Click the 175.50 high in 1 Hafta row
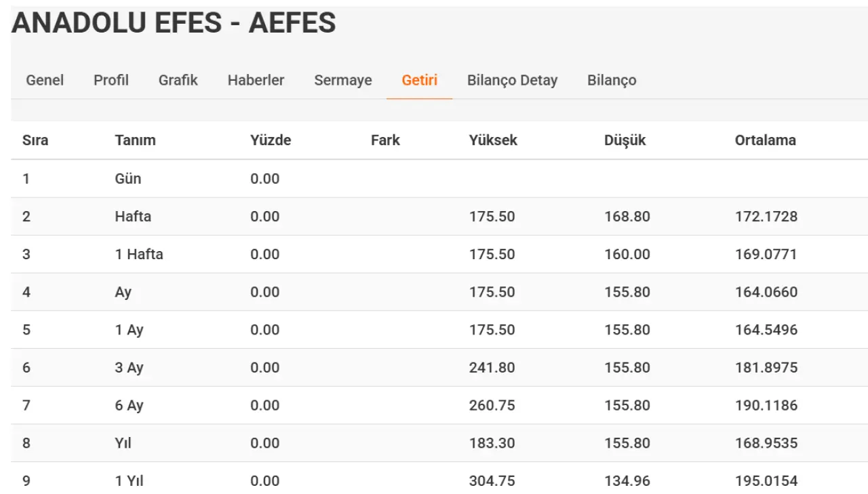Screen dimensions: 868x494 (492, 254)
